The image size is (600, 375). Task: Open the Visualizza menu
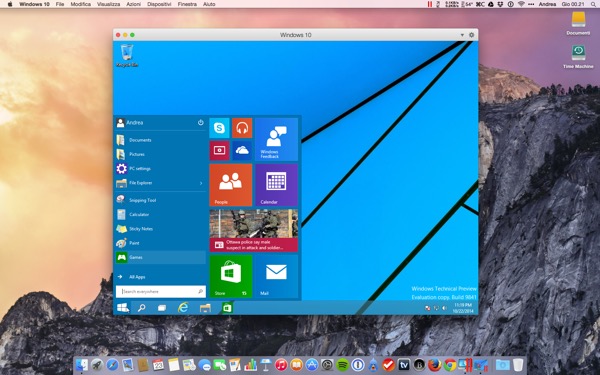pyautogui.click(x=108, y=4)
